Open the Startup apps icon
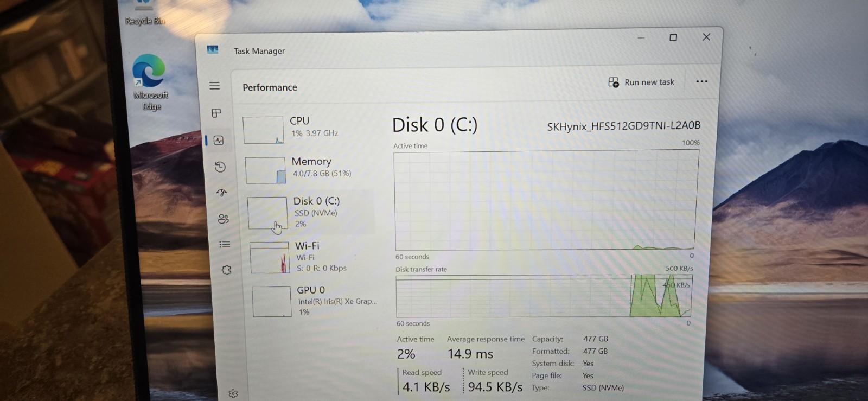Screen dimensions: 868x401 (x=221, y=193)
